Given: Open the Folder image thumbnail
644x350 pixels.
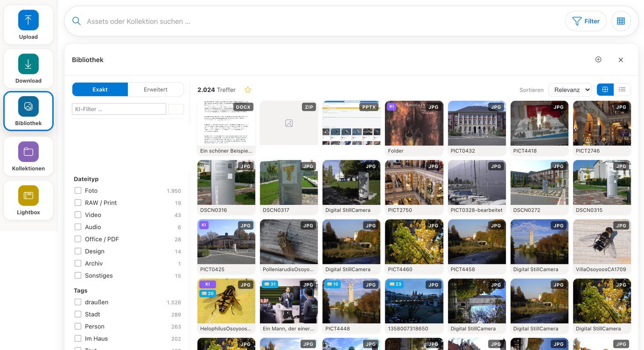Looking at the screenshot, I should click(x=414, y=123).
